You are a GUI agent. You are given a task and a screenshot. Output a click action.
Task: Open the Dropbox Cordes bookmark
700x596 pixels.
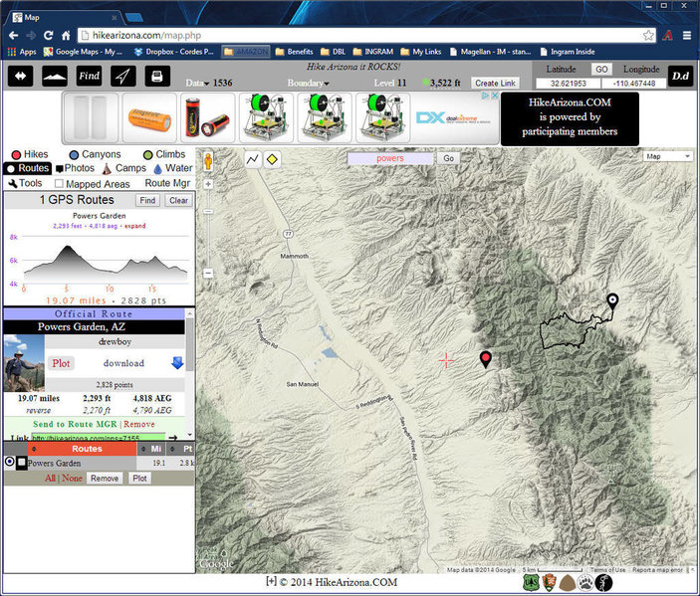point(173,52)
